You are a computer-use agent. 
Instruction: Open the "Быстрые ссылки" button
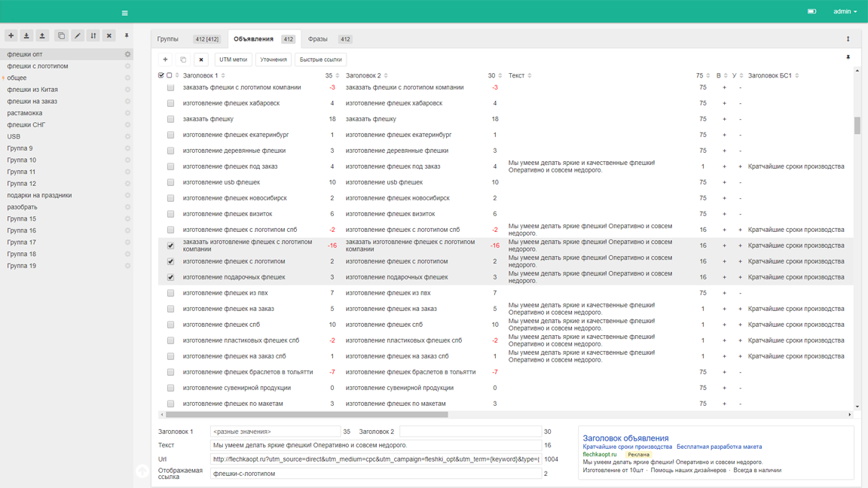[x=320, y=59]
